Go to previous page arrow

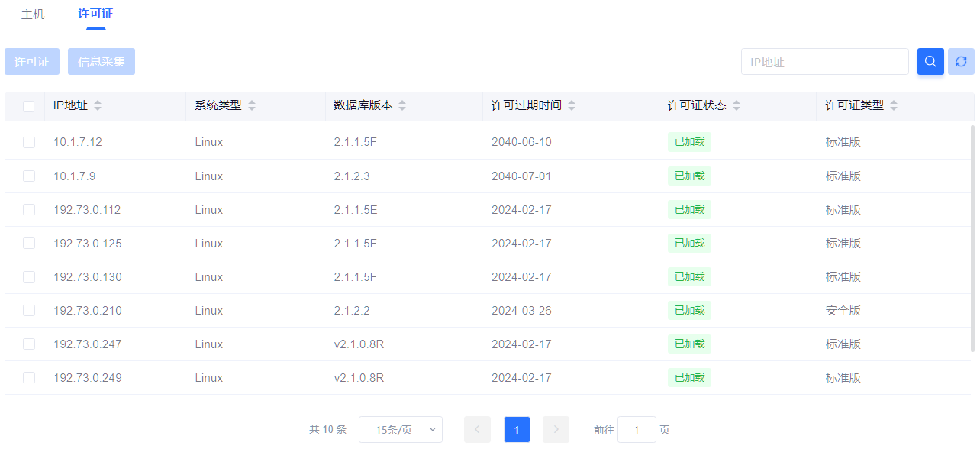(x=477, y=430)
